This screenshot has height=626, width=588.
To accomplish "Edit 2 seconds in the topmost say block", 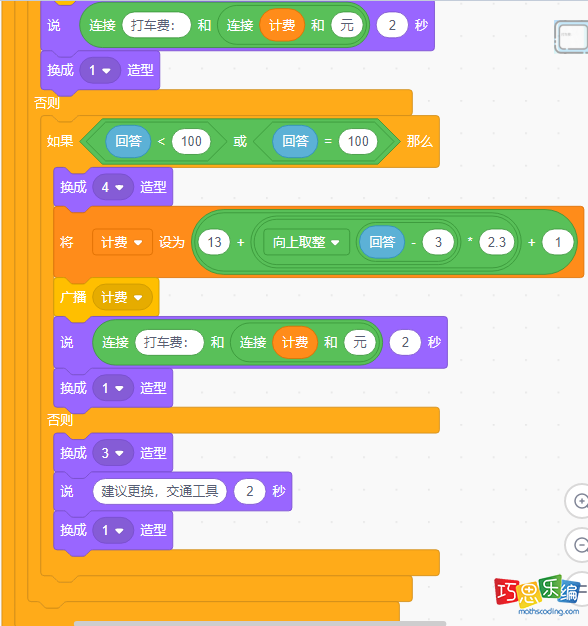I will coord(392,25).
